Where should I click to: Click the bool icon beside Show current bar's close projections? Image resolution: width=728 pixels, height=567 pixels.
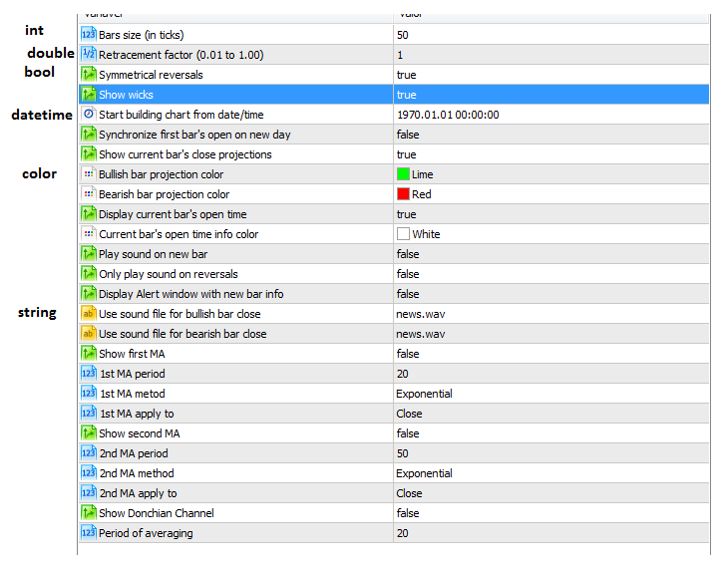click(88, 154)
